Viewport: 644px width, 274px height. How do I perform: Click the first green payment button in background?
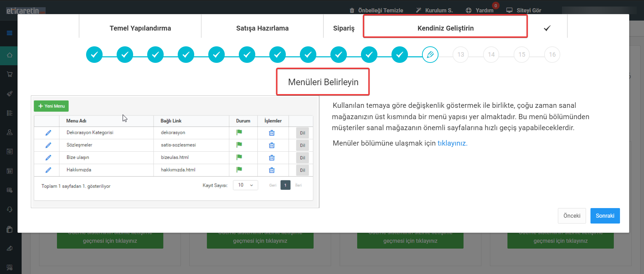pos(110,240)
